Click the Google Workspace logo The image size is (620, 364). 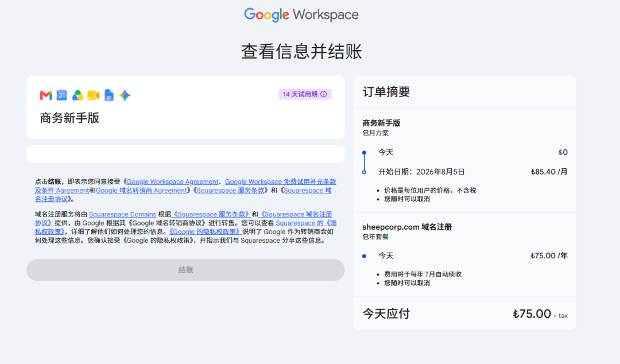coord(301,14)
